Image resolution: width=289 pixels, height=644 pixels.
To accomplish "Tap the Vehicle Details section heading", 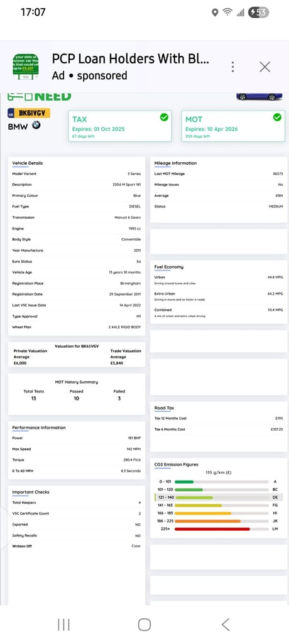I will tap(28, 163).
